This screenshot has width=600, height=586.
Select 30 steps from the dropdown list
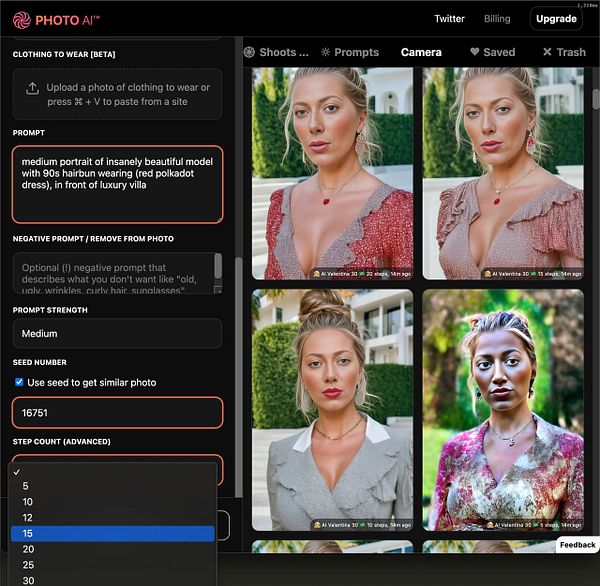pyautogui.click(x=113, y=580)
